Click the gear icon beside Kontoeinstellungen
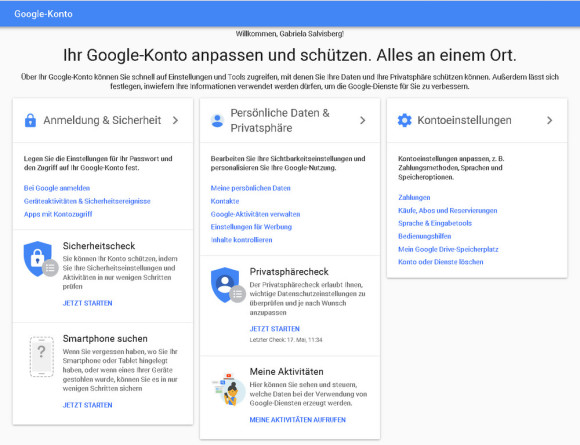This screenshot has height=445, width=580. 404,120
